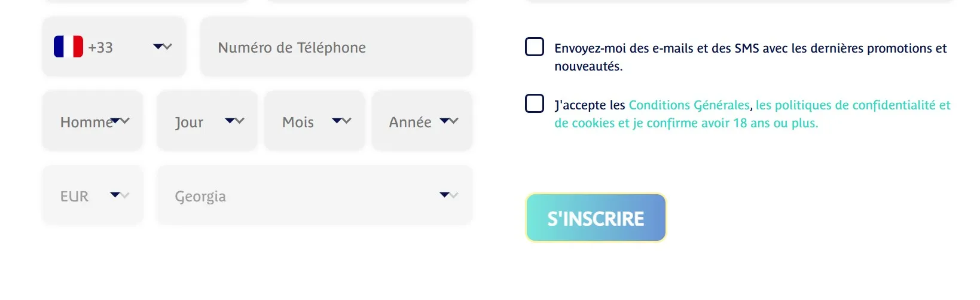Open the politiques de confidentialité link
This screenshot has width=980, height=300.
853,105
